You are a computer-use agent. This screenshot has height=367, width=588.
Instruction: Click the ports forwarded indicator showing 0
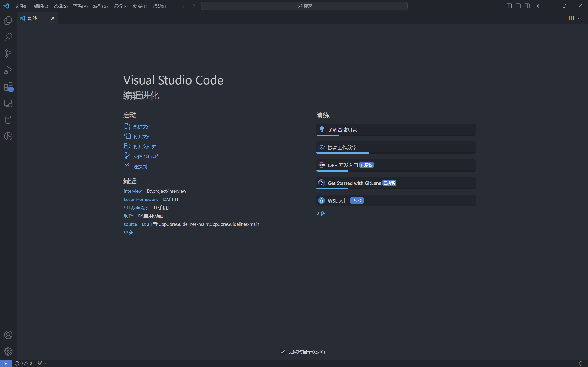pyautogui.click(x=42, y=363)
